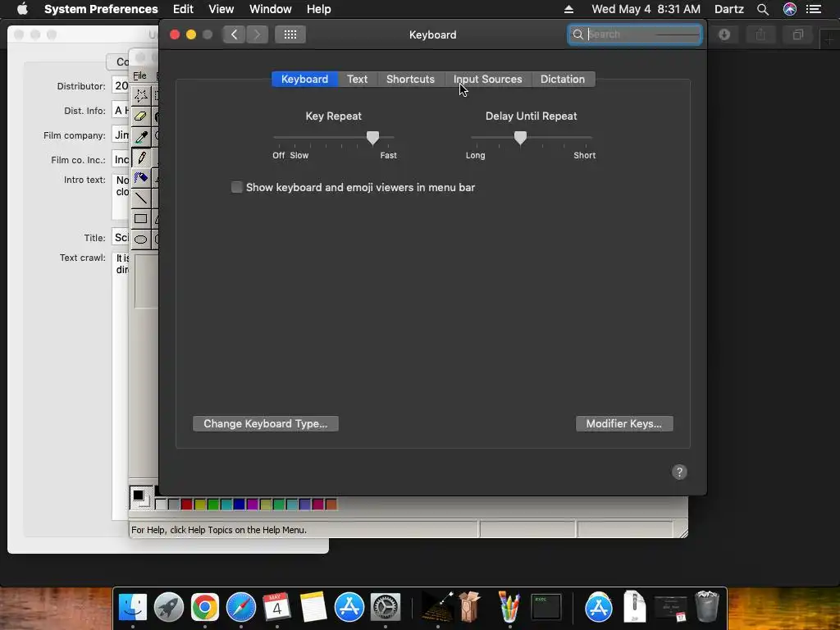Viewport: 840px width, 630px height.
Task: Open the Help menu in menu bar
Action: coord(319,9)
